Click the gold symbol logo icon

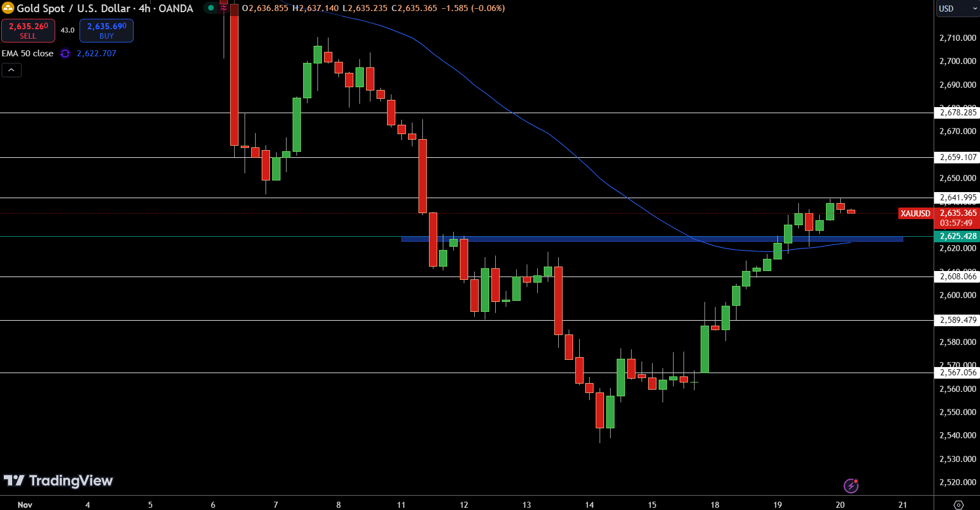(8, 8)
